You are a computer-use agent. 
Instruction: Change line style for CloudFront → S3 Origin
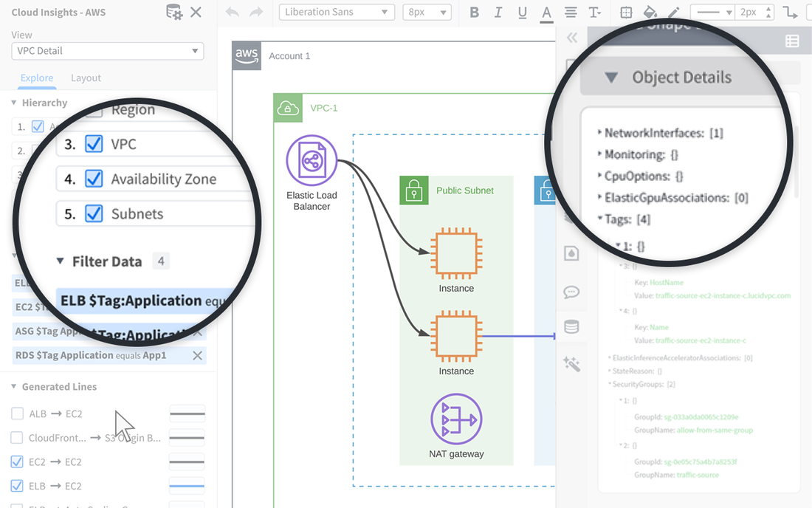(x=187, y=438)
